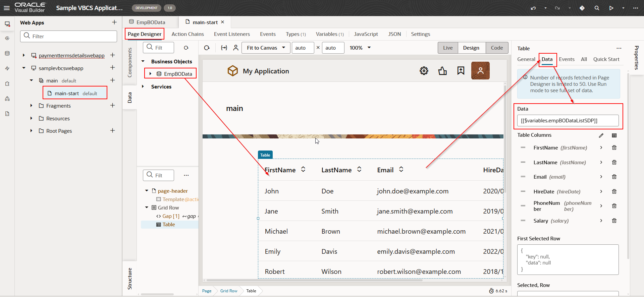Open the hamburger navigation menu
Screen dimensions: 644x297
[x=7, y=8]
